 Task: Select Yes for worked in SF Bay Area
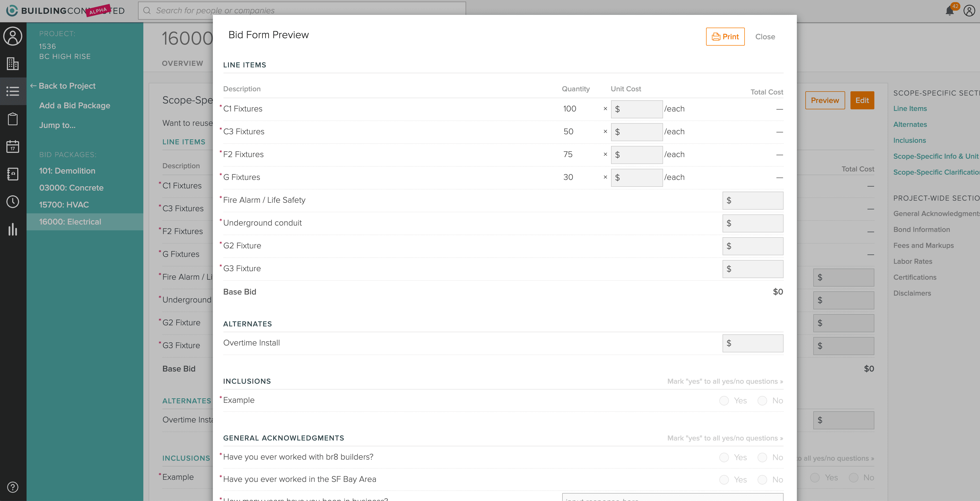[x=724, y=480]
